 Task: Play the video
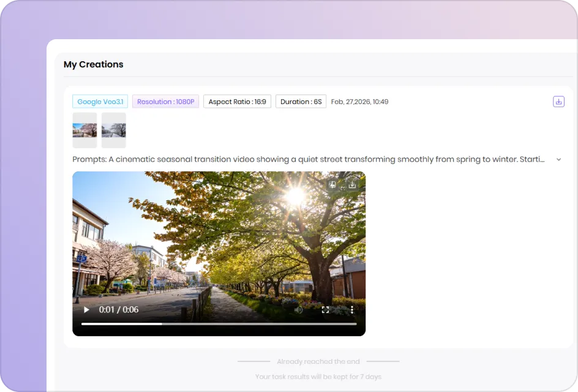[86, 310]
